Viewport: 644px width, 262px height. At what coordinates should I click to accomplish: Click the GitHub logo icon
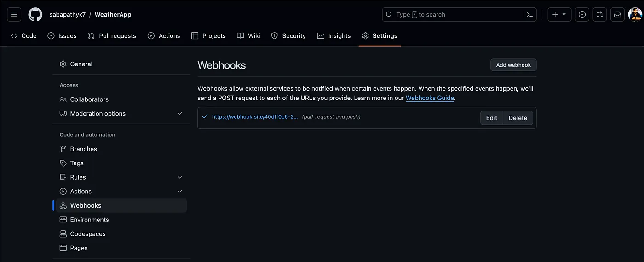tap(35, 15)
